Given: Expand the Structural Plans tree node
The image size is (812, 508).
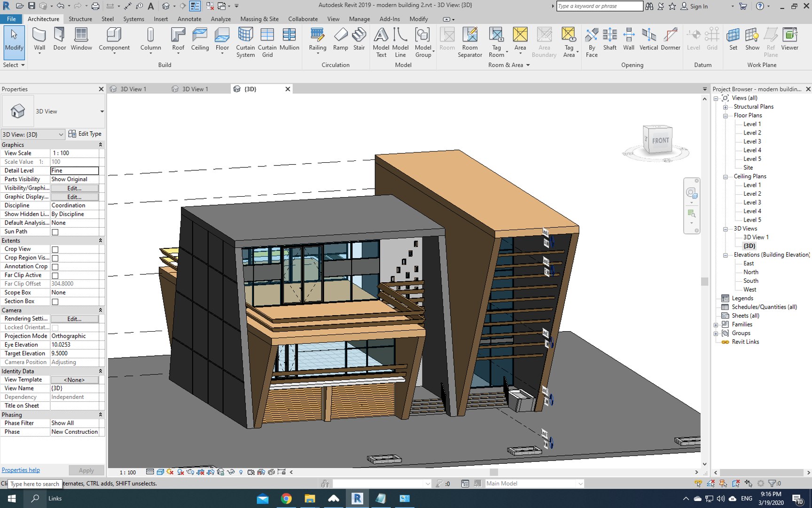Looking at the screenshot, I should [x=725, y=107].
